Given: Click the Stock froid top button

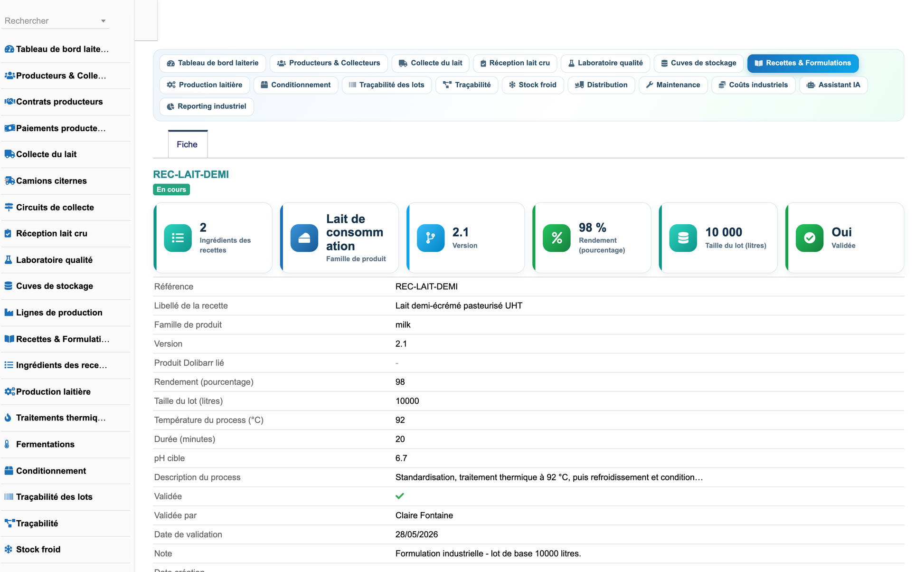Looking at the screenshot, I should pos(533,85).
